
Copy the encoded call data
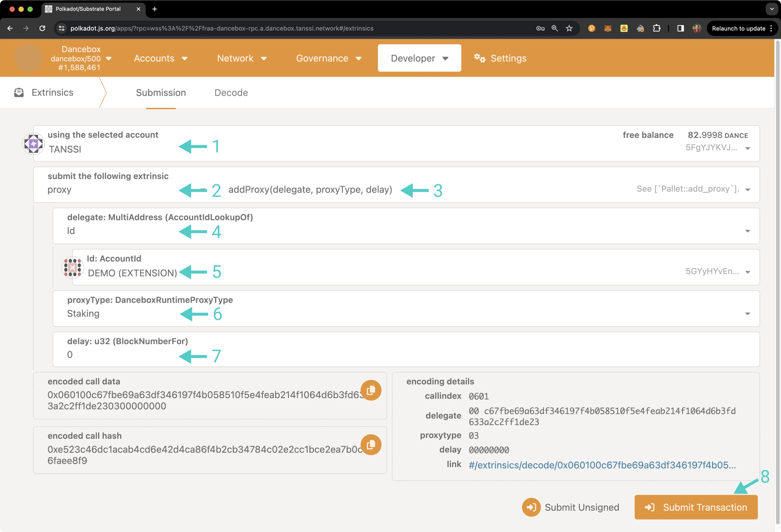tap(371, 390)
